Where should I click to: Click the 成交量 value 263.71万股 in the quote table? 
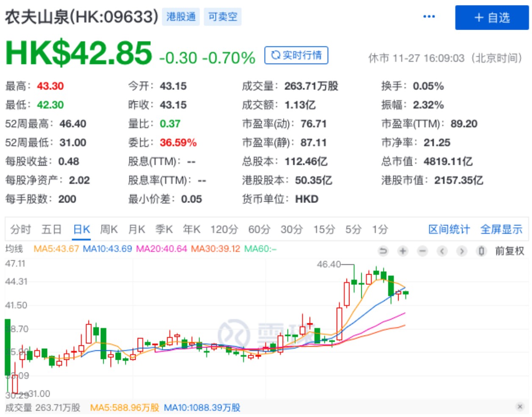(x=311, y=86)
